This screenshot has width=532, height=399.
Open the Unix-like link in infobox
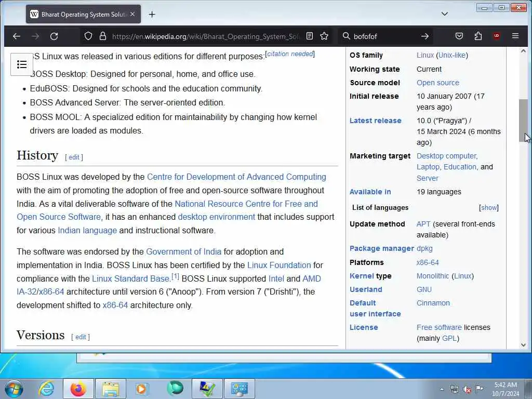pos(452,55)
